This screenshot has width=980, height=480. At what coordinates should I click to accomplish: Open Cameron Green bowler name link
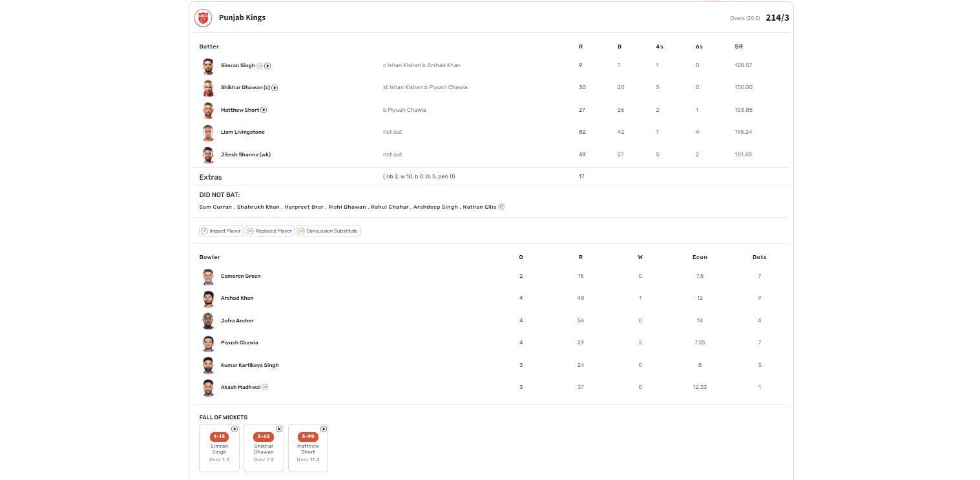pos(240,276)
